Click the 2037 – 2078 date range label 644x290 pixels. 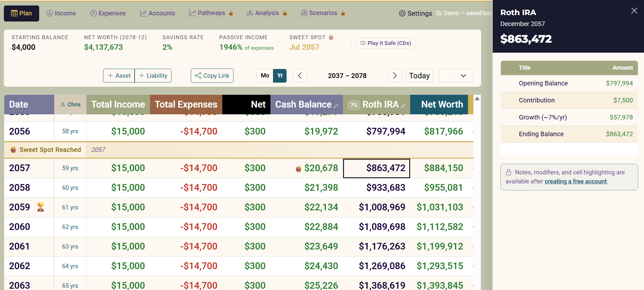(347, 76)
